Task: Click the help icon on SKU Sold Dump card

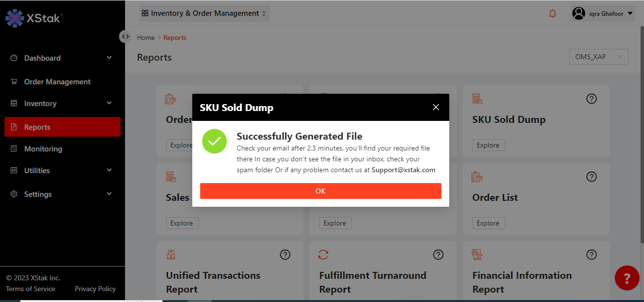Action: [591, 99]
